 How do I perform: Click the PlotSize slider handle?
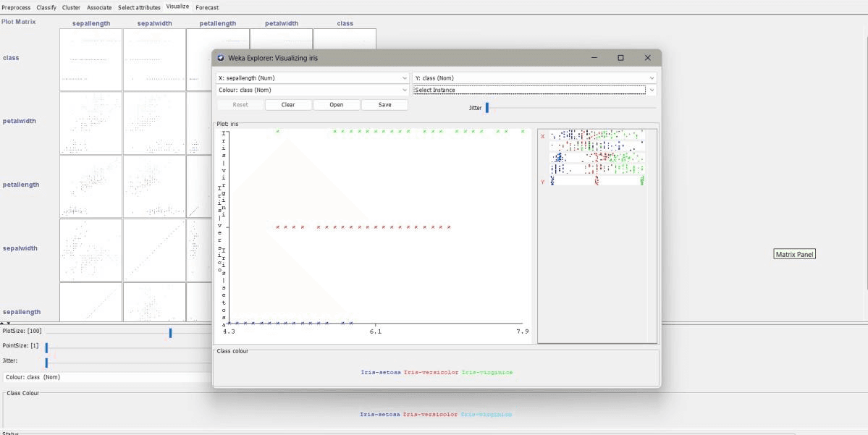click(x=171, y=333)
